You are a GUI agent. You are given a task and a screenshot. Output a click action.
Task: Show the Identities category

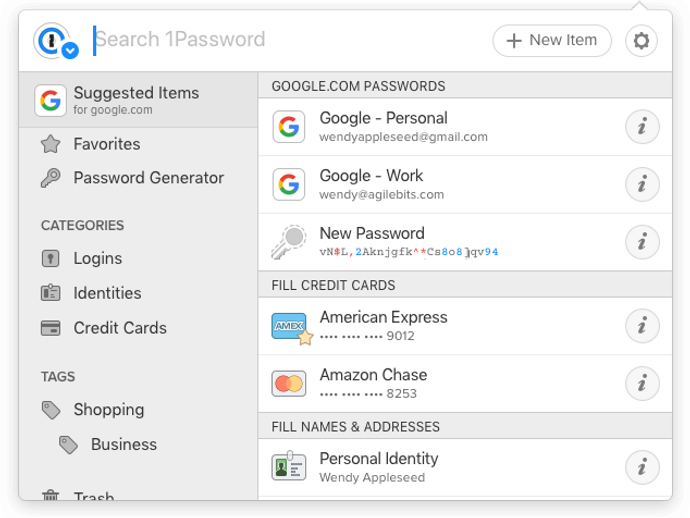[107, 293]
